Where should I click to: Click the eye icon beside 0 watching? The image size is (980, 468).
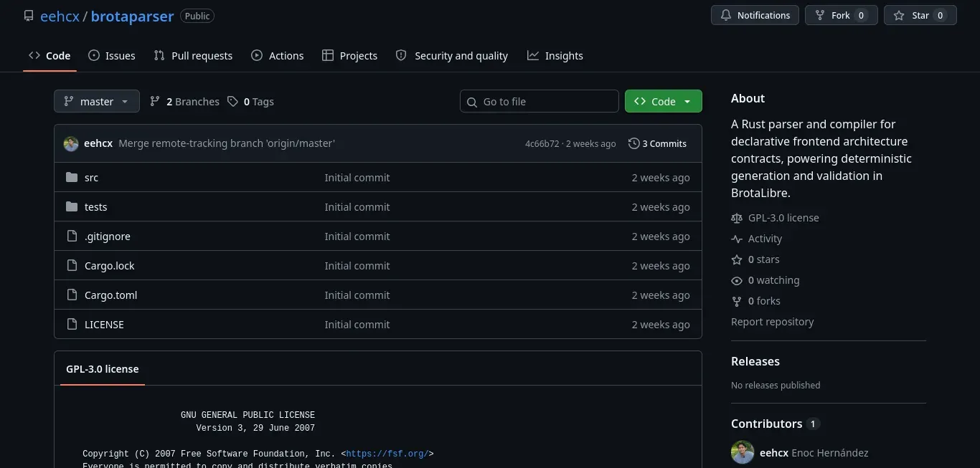(737, 280)
